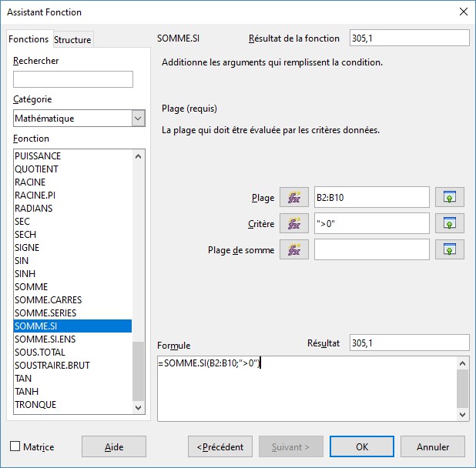This screenshot has height=468, width=476.
Task: Enable the Matrice checkbox
Action: pos(15,446)
